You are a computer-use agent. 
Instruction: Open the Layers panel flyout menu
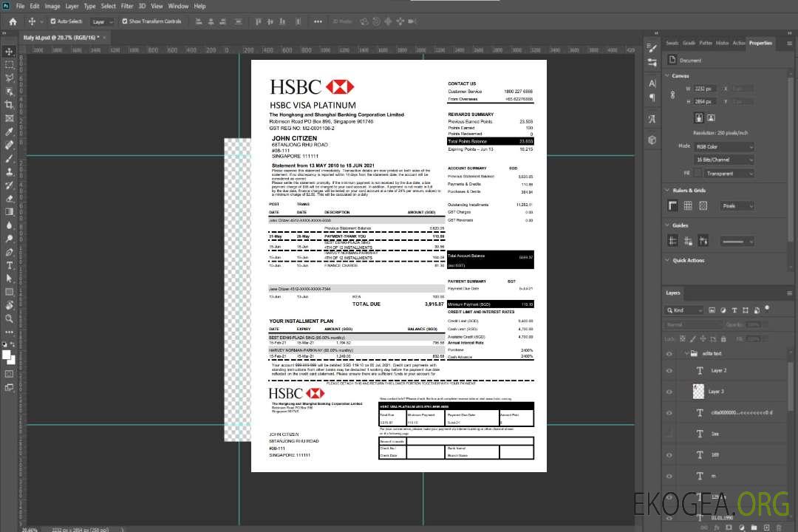tap(789, 293)
